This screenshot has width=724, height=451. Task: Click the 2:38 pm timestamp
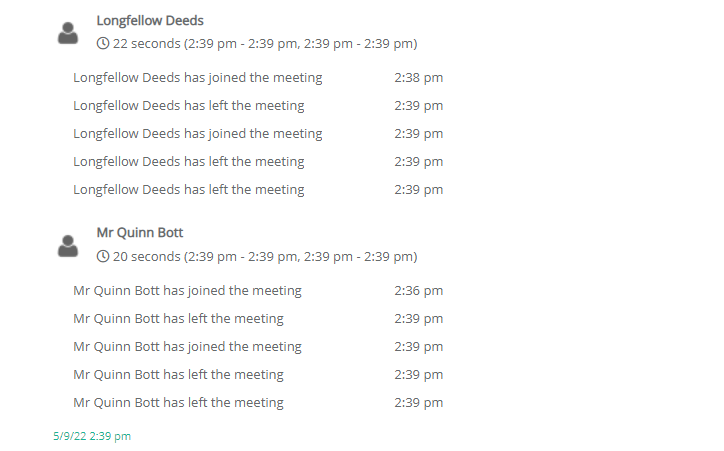(418, 78)
